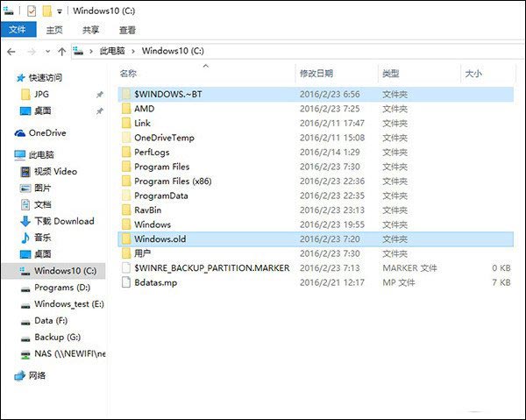The width and height of the screenshot is (526, 420).
Task: Go up one level with up arrow
Action: coord(61,52)
